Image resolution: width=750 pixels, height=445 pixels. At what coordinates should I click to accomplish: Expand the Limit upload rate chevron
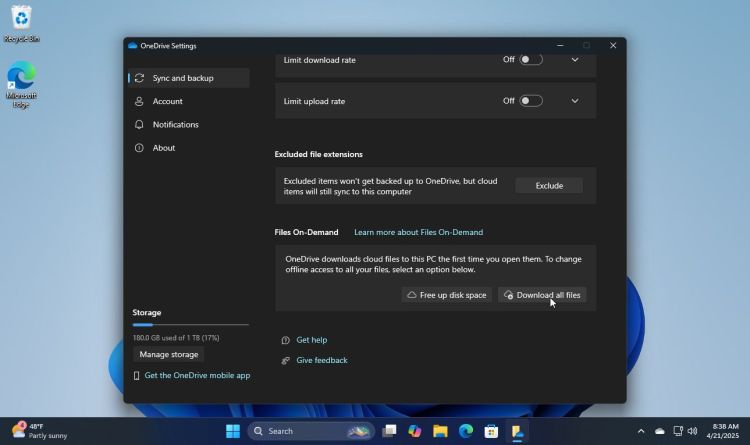(574, 101)
